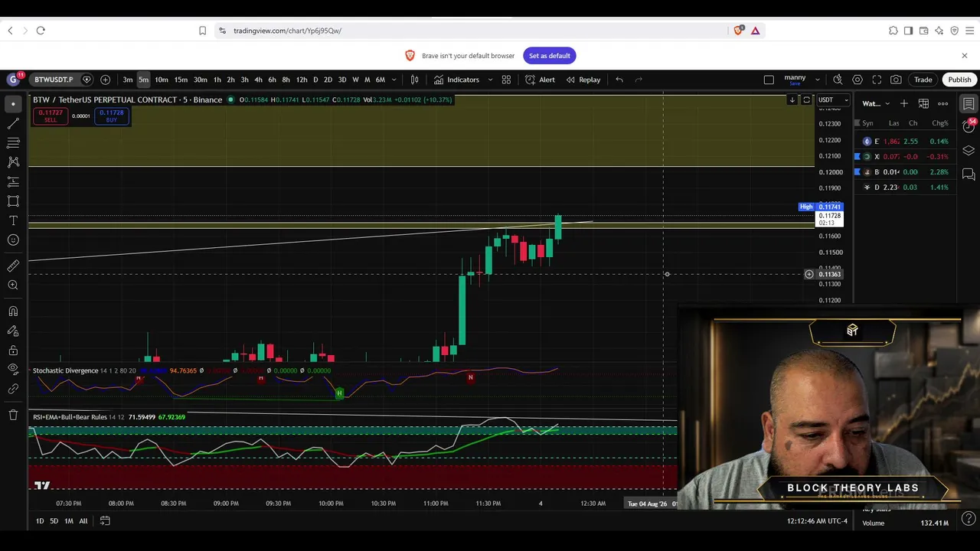Viewport: 980px width, 551px height.
Task: Expand the manage layouts dropdown
Action: pyautogui.click(x=818, y=80)
